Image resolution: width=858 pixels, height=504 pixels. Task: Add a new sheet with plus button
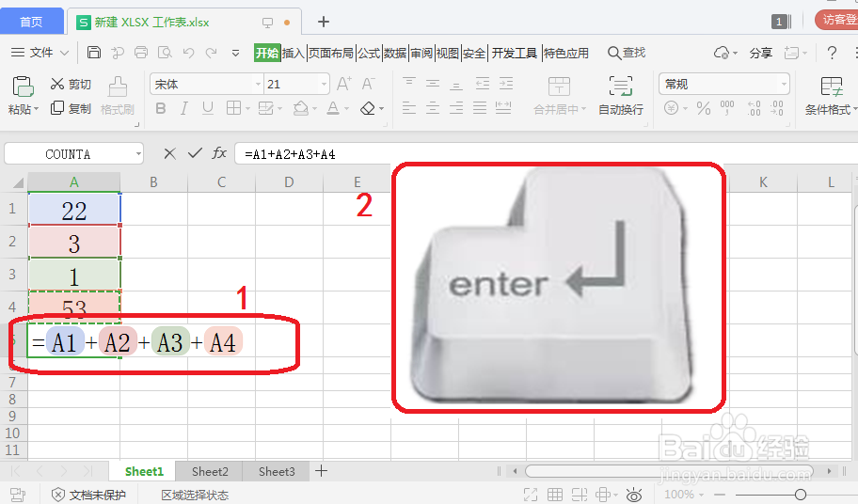point(321,471)
